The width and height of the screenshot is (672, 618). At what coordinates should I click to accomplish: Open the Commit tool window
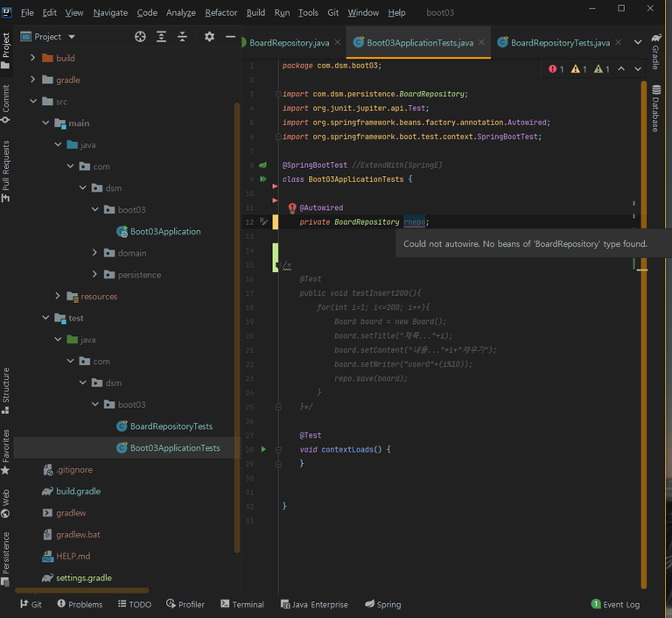[6, 104]
